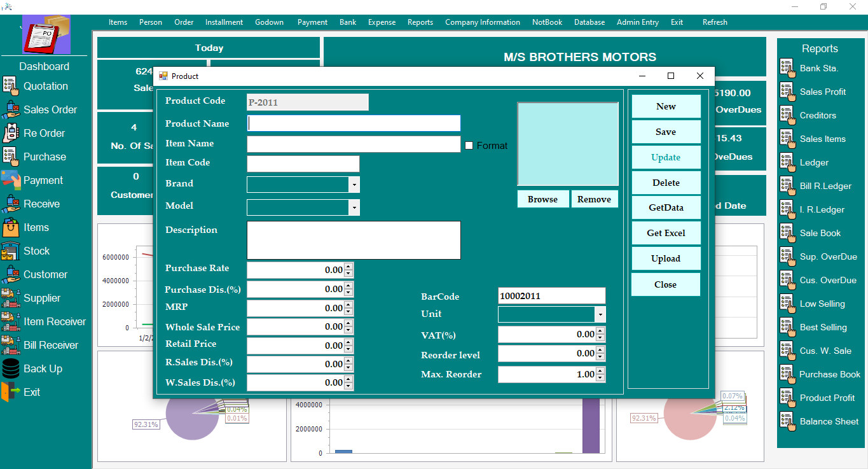Click the Upload button

[x=666, y=258]
